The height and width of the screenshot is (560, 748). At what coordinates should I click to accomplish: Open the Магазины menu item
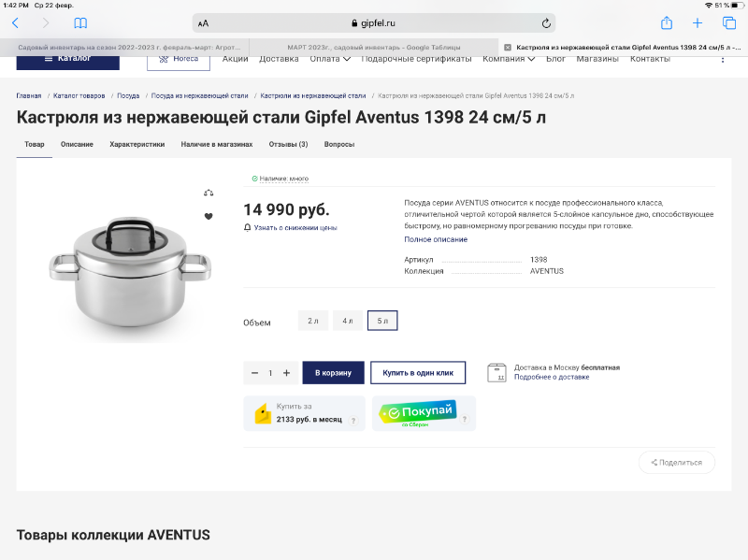tap(597, 59)
